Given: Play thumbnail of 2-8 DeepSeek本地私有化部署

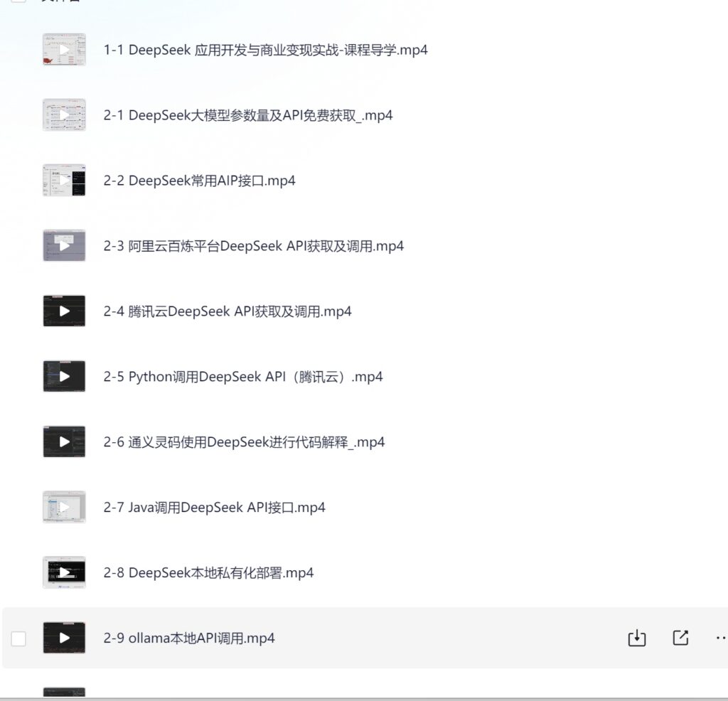Looking at the screenshot, I should pyautogui.click(x=64, y=572).
